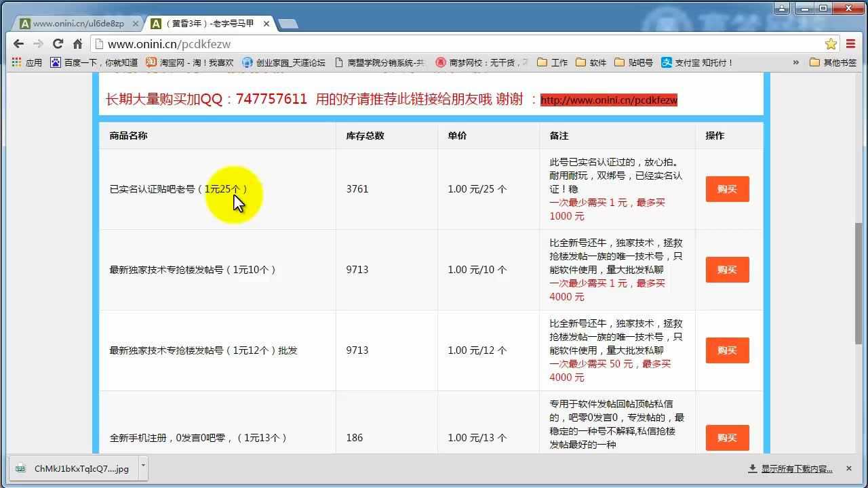
Task: Open the Chrome hamburger menu
Action: pyautogui.click(x=851, y=44)
